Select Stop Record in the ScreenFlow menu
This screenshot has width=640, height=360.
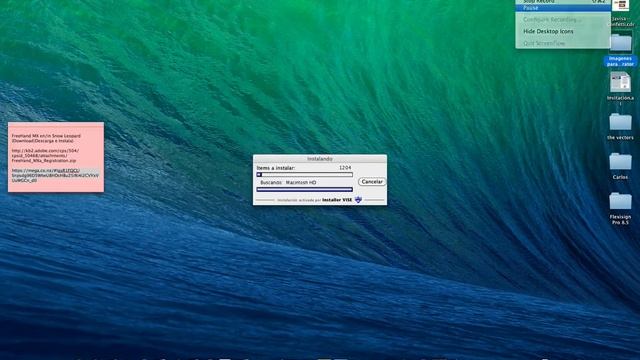pyautogui.click(x=563, y=2)
